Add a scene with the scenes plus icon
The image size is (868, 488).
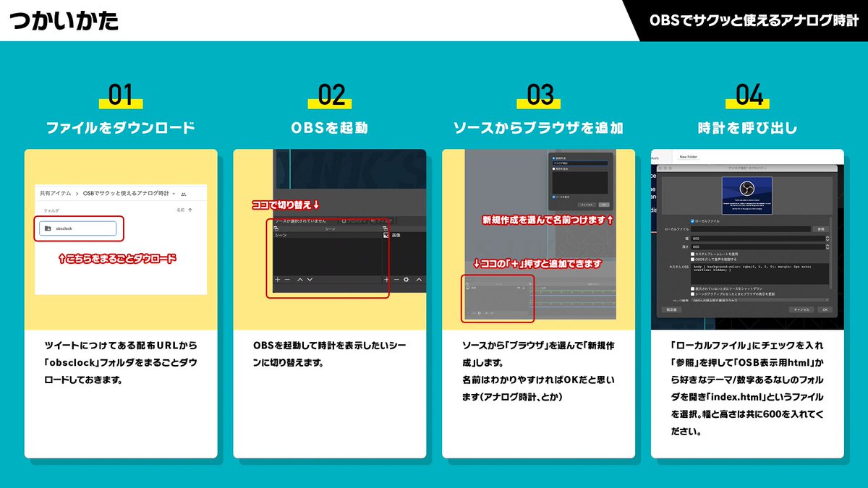(278, 280)
